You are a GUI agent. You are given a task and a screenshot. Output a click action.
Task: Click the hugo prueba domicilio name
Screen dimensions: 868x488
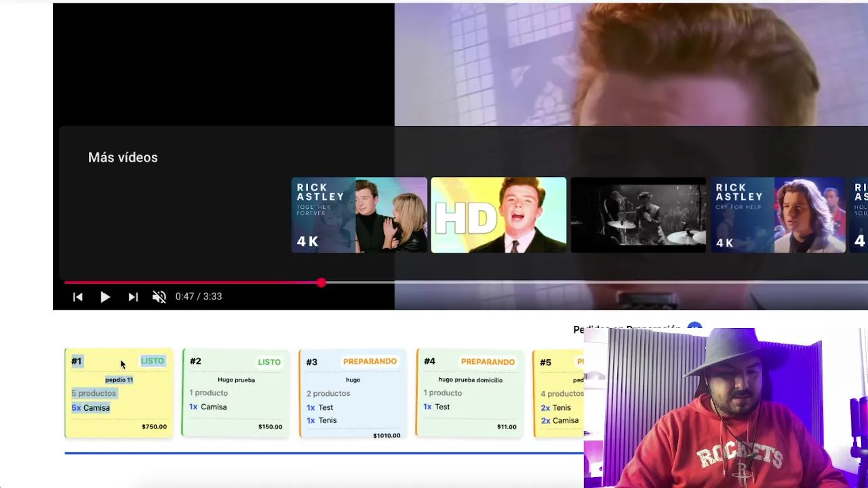click(x=471, y=380)
